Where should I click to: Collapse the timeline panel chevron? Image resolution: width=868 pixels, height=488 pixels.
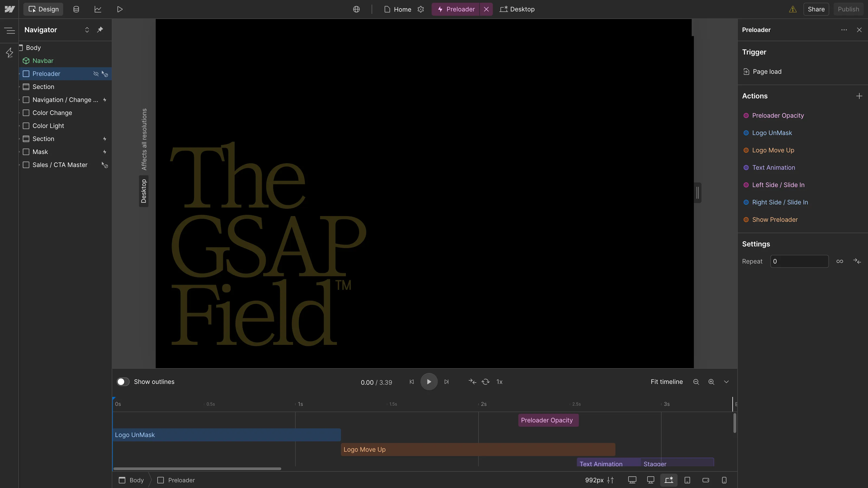(x=726, y=381)
